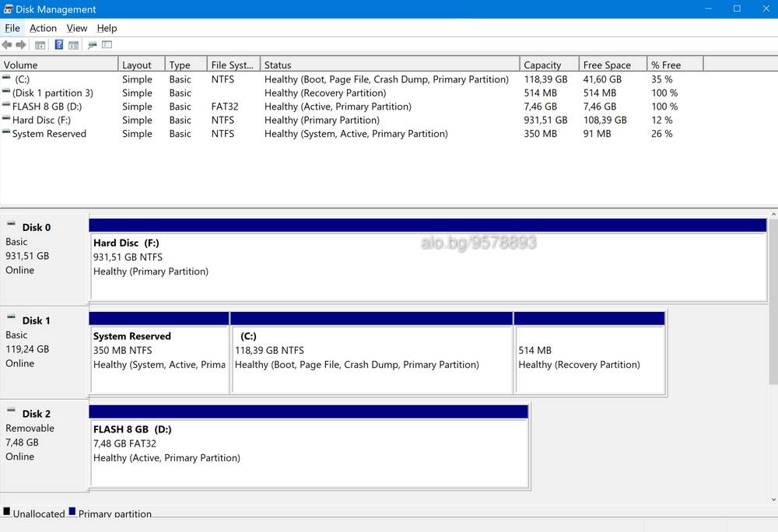Click the Disk 2 Removable 7,48 GB label panel

tap(44, 446)
